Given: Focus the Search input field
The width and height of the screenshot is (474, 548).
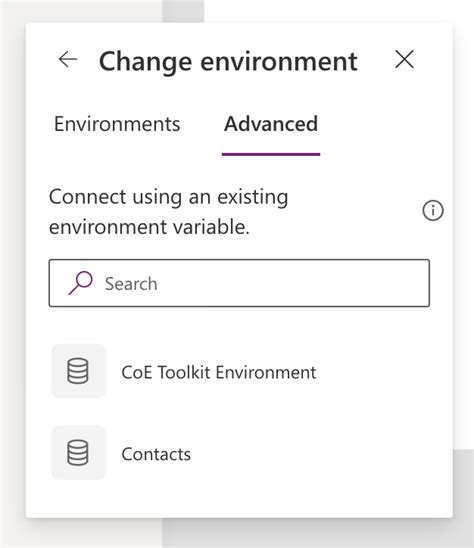Looking at the screenshot, I should click(x=239, y=283).
